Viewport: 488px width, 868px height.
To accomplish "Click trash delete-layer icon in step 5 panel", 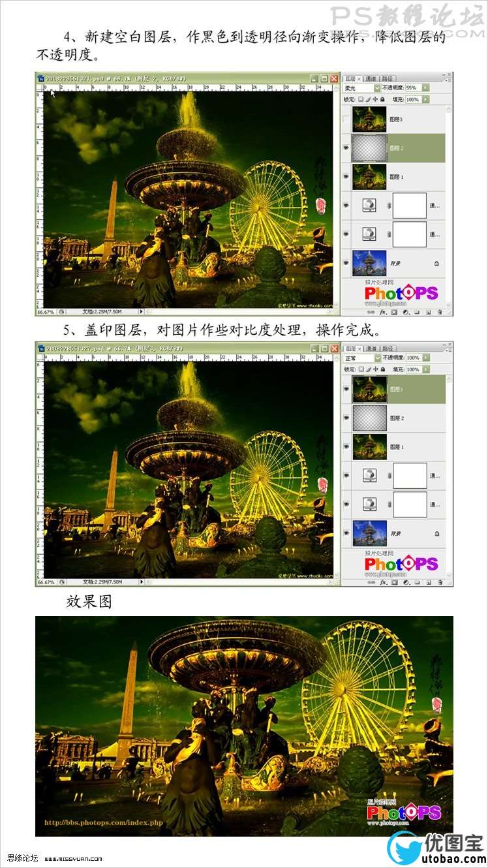I will click(x=440, y=581).
